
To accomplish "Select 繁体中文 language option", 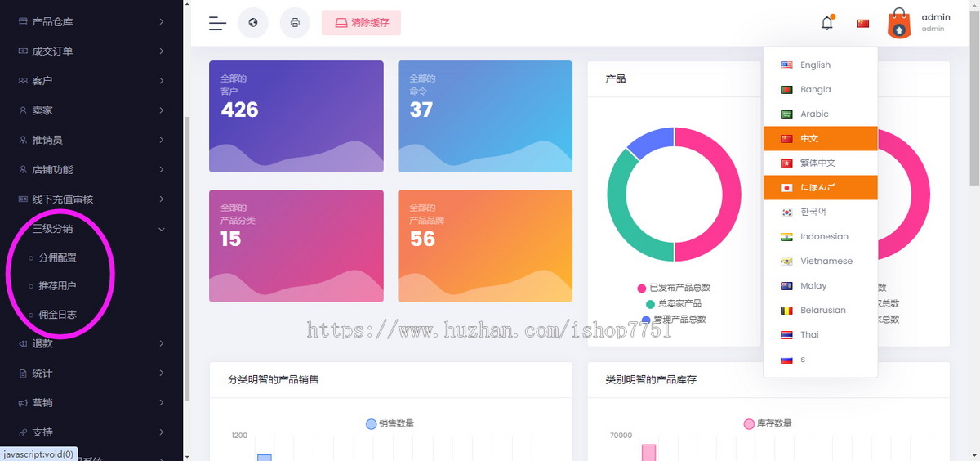I will click(x=820, y=163).
